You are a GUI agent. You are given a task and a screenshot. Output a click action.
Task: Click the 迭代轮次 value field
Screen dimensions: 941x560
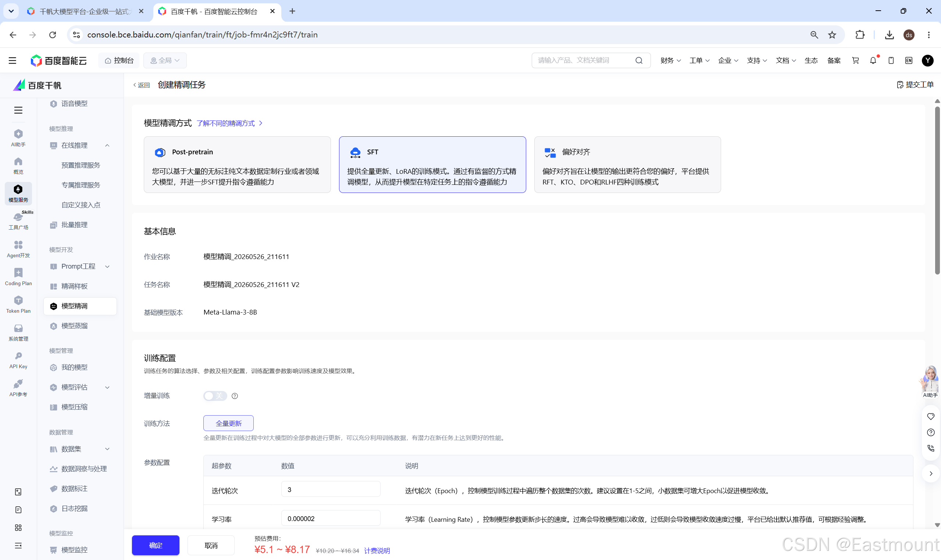click(331, 490)
